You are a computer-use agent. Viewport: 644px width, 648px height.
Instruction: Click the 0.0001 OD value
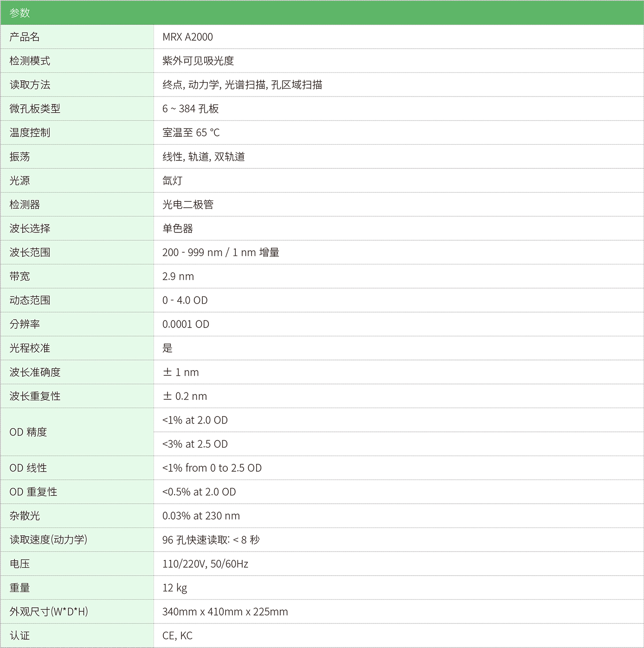pyautogui.click(x=186, y=324)
